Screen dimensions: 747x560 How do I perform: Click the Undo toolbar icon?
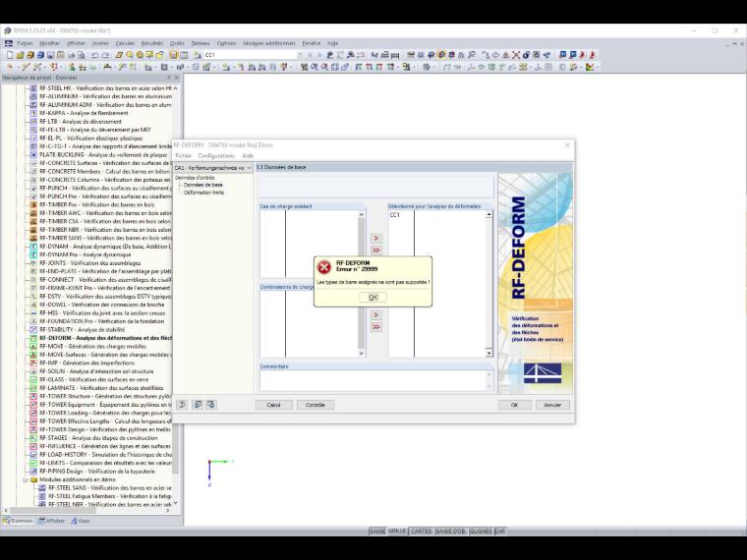pyautogui.click(x=94, y=55)
